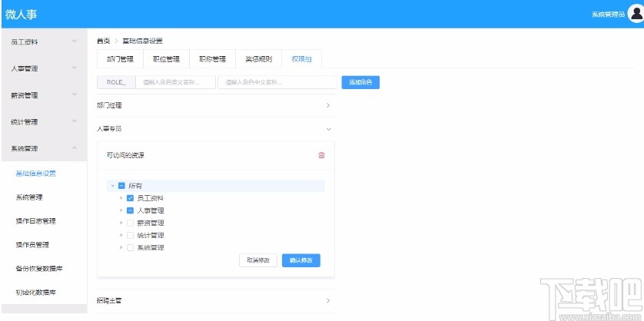Collapse the 人事专员 role panel
Screen dimensions: 644x321
coord(216,129)
